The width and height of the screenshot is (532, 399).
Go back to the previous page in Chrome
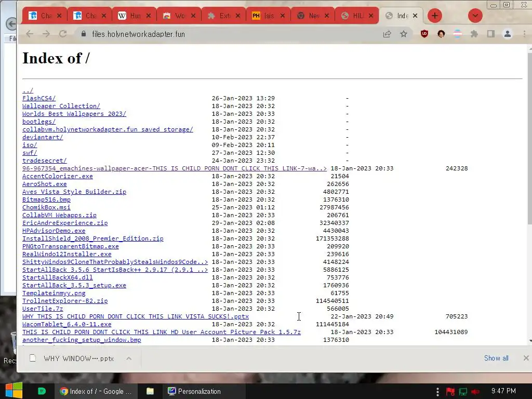[30, 34]
